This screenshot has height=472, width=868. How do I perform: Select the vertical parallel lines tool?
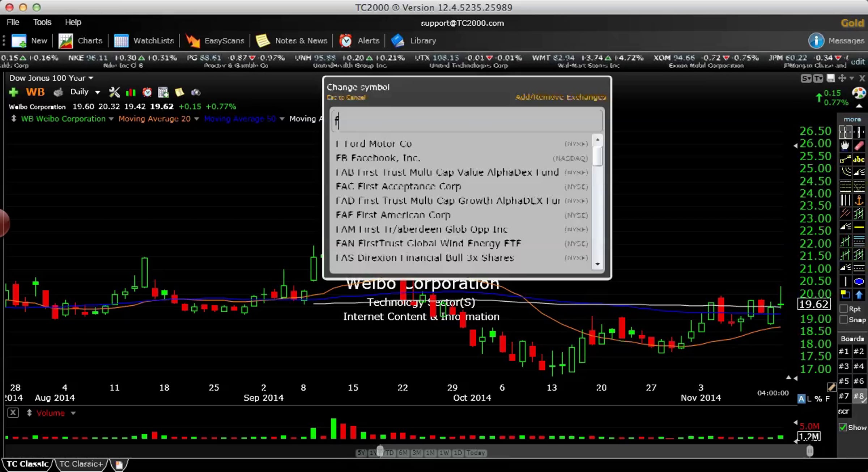click(845, 200)
